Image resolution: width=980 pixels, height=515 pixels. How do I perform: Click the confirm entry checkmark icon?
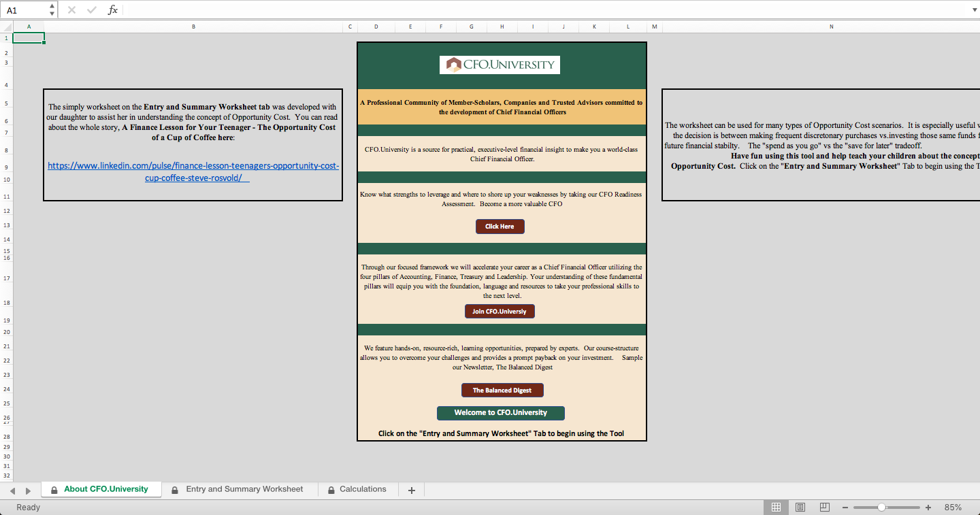click(92, 10)
